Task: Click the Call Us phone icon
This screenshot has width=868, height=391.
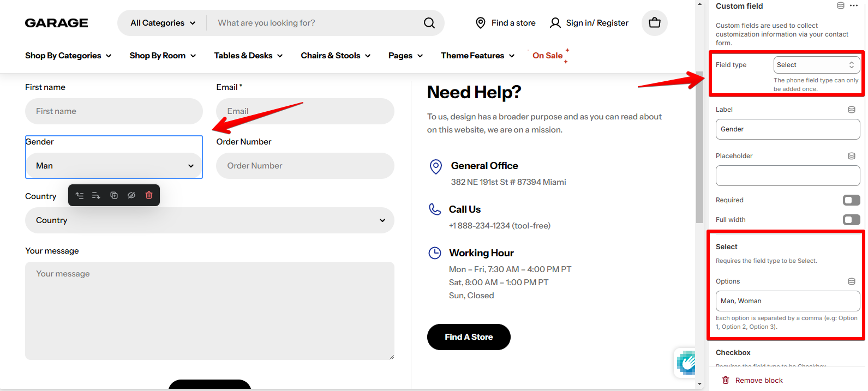Action: click(x=435, y=209)
